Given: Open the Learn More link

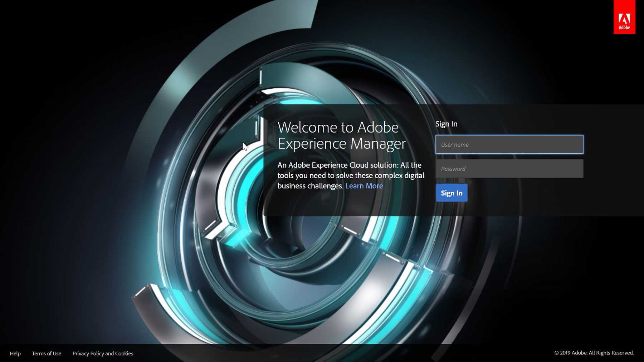Looking at the screenshot, I should click(x=364, y=186).
